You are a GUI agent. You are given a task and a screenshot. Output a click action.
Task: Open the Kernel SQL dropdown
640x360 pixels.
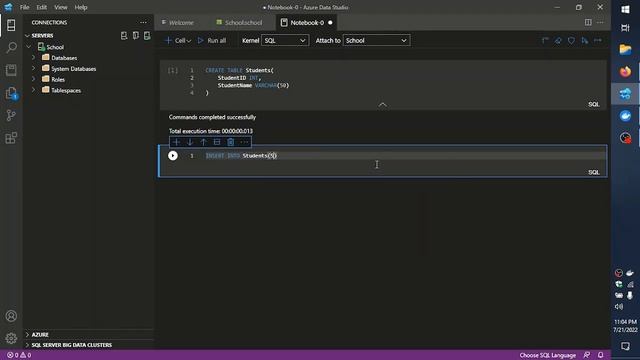285,40
